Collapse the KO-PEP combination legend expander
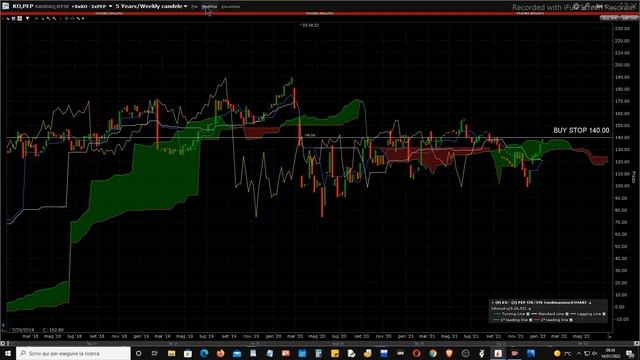 click(x=590, y=303)
